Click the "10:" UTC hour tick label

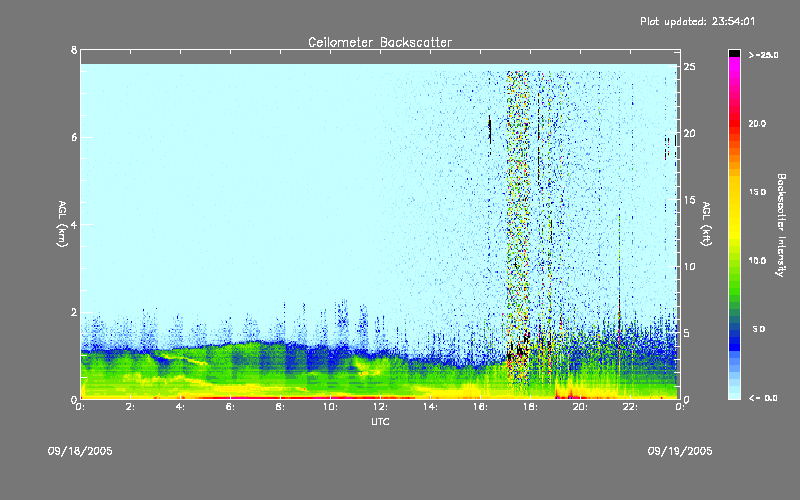coord(330,407)
